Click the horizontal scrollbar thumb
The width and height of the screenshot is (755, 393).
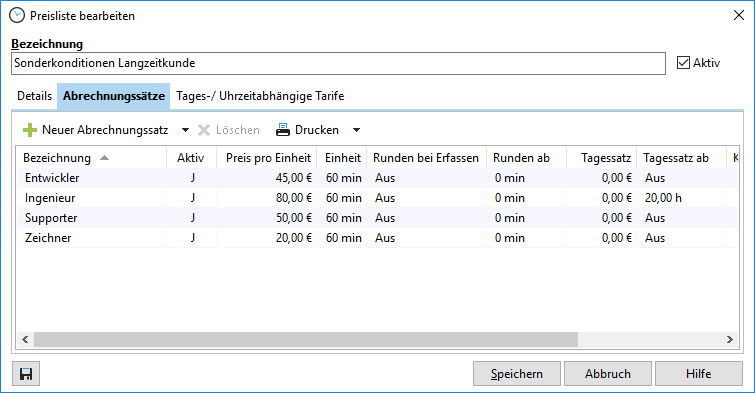click(306, 340)
